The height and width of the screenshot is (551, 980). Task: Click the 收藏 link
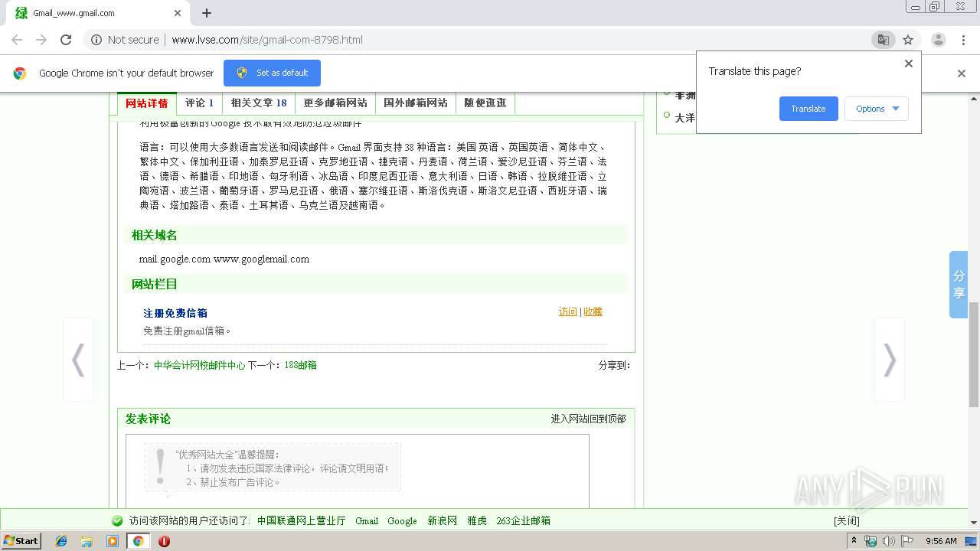point(593,311)
